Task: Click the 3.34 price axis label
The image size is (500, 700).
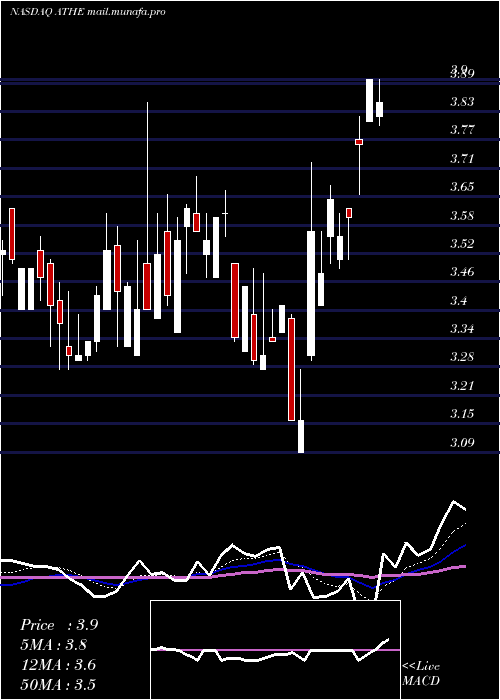Action: [462, 329]
